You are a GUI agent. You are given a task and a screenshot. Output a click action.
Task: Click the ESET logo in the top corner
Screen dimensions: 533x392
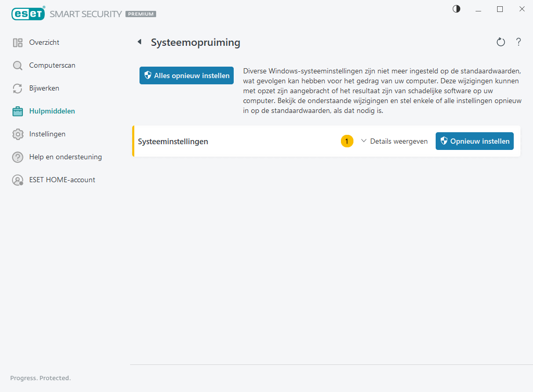(x=28, y=14)
